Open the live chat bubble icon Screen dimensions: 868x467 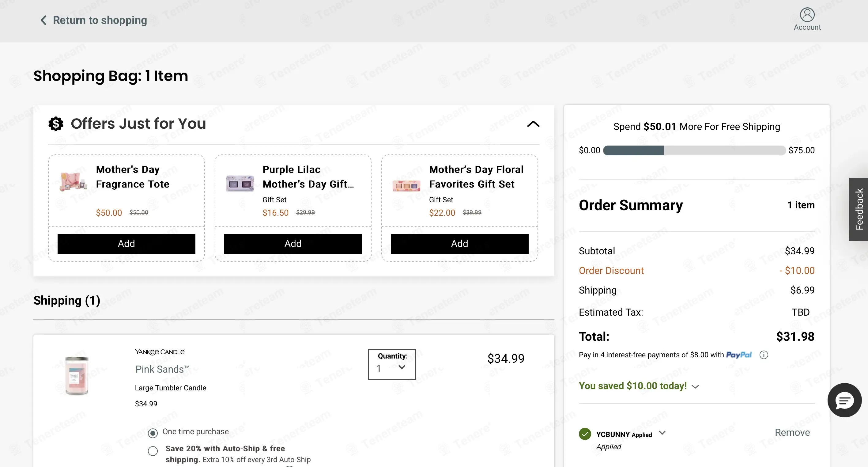coord(844,400)
